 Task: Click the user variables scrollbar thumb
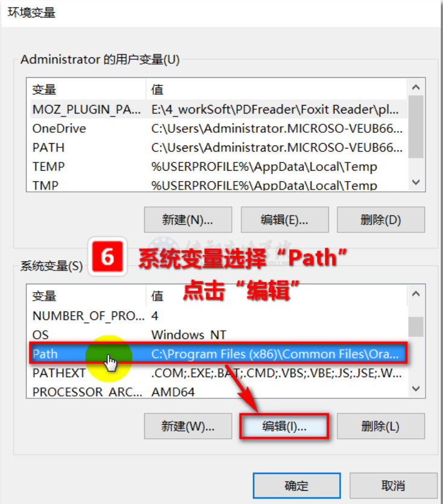416,127
